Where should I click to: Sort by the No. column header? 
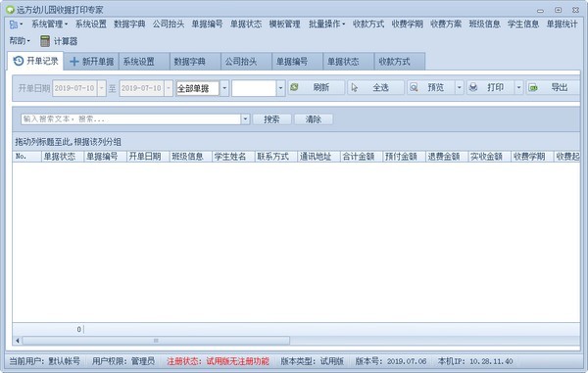coord(27,157)
